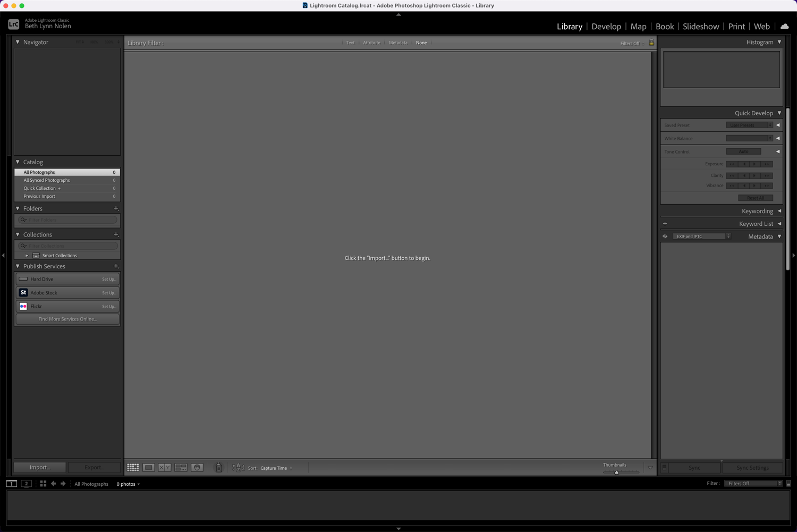
Task: Click filmstrip grid shortcut icon
Action: coord(43,484)
